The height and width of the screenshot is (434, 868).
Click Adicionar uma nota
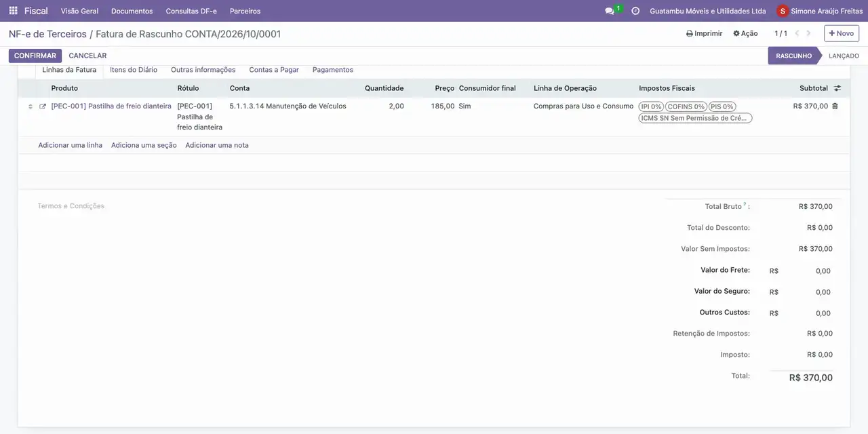click(x=217, y=145)
